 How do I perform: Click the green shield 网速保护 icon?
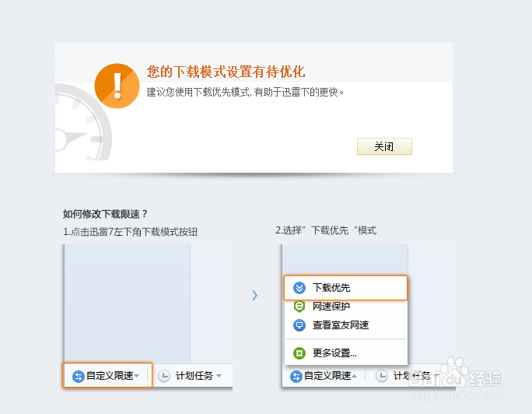299,307
